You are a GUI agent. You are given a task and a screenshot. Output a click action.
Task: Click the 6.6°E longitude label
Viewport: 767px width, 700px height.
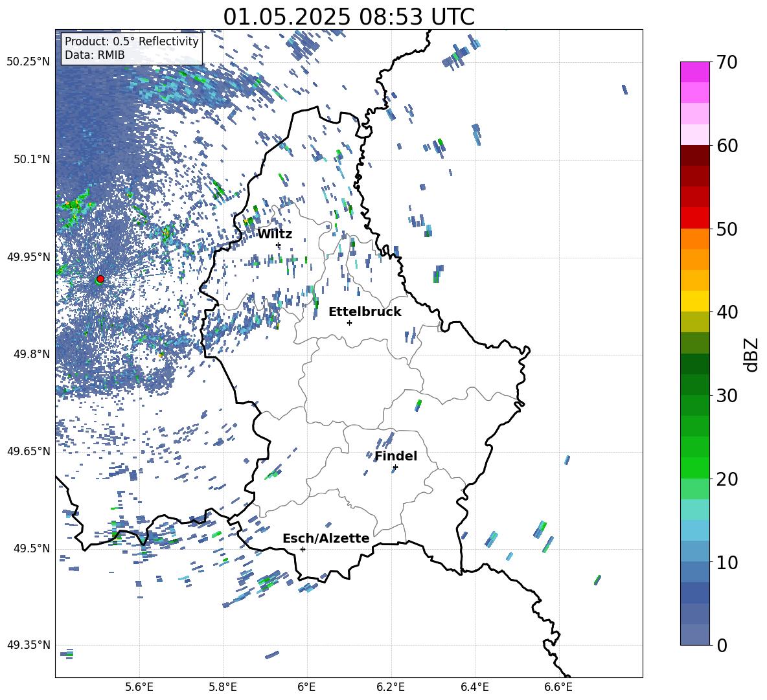(558, 687)
